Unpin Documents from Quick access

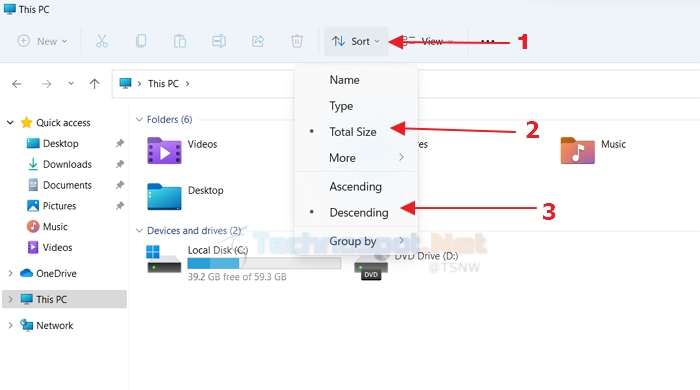[120, 185]
